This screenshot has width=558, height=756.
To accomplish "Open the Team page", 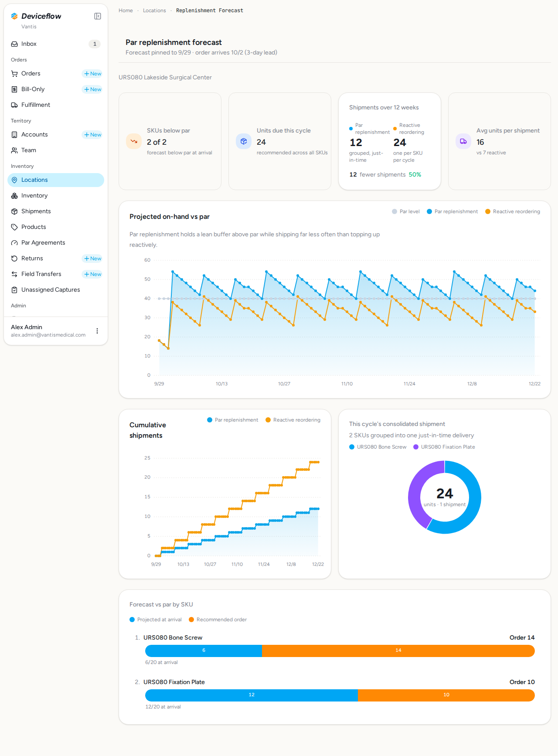I will (x=56, y=150).
